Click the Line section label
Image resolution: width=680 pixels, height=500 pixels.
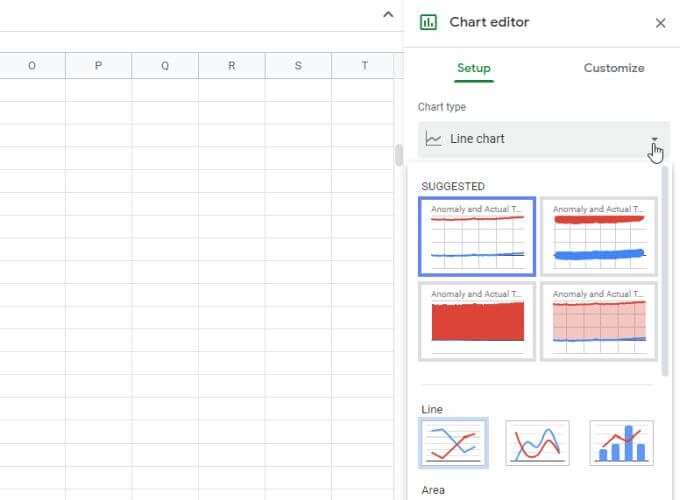(x=432, y=409)
